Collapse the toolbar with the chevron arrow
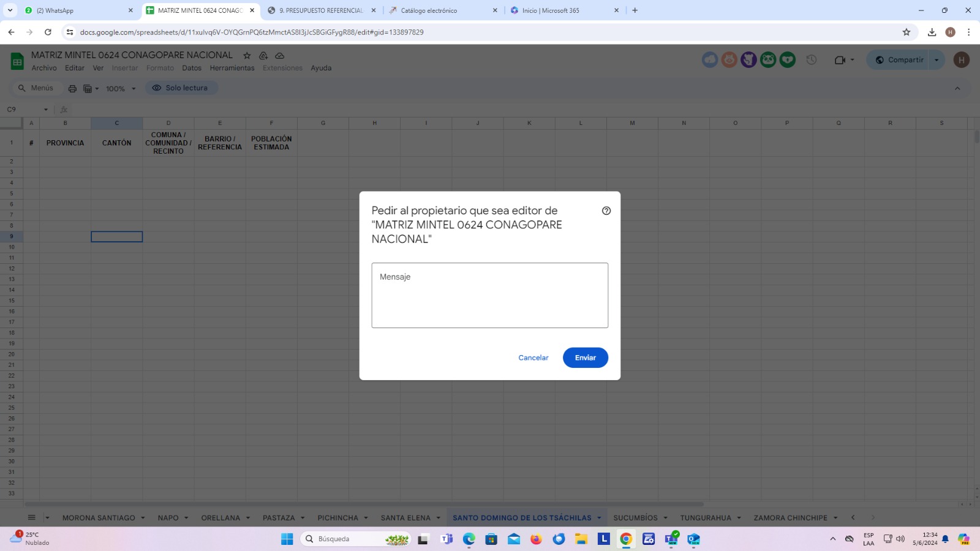 click(x=957, y=89)
